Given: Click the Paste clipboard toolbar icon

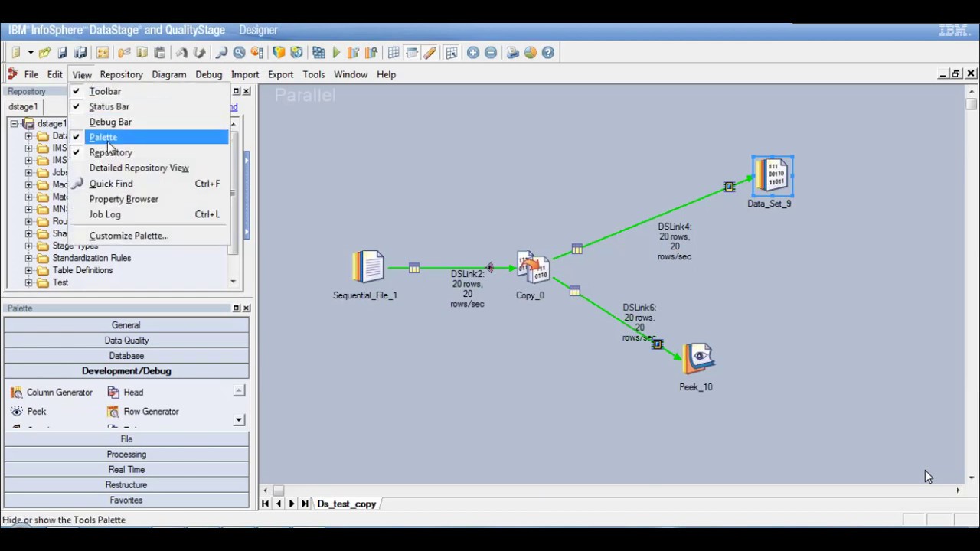Looking at the screenshot, I should [159, 52].
